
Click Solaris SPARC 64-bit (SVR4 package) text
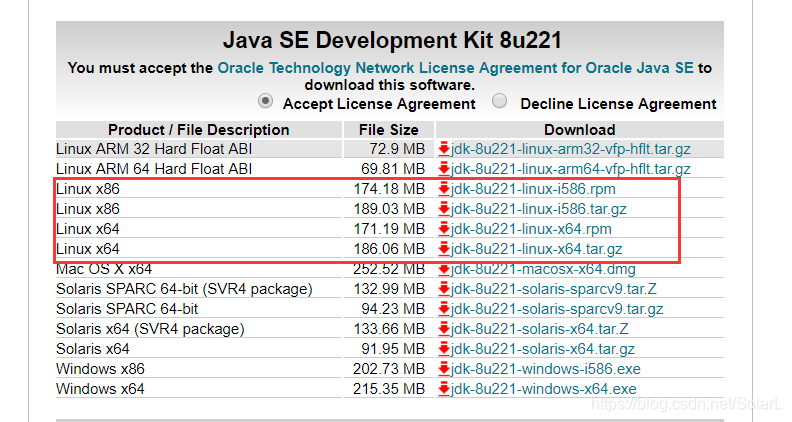[184, 289]
